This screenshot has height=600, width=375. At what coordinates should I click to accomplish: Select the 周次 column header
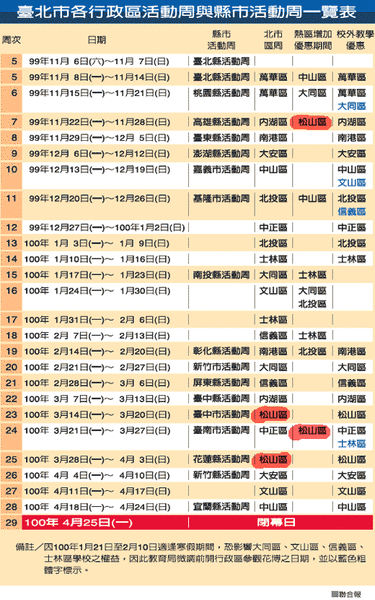[11, 40]
